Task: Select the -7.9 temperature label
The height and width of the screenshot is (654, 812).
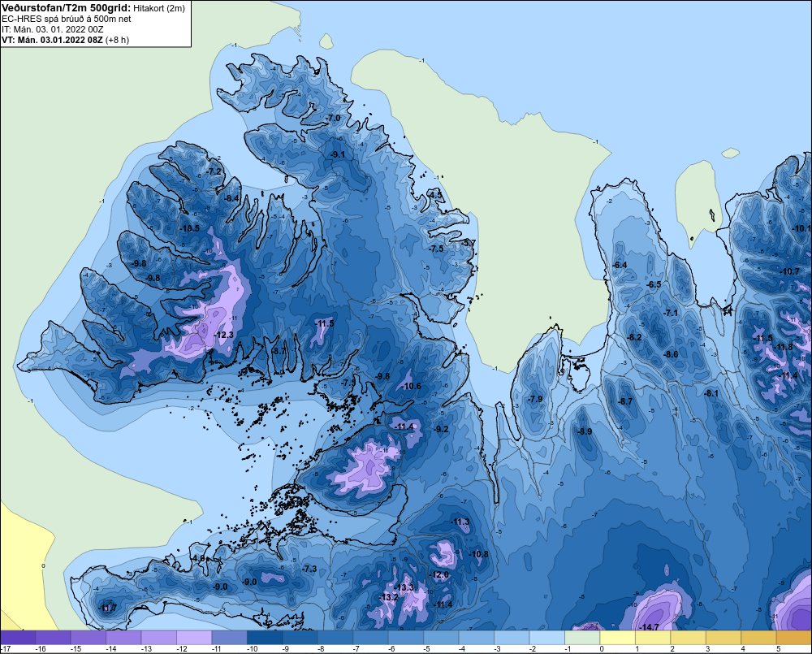Action: click(x=535, y=399)
